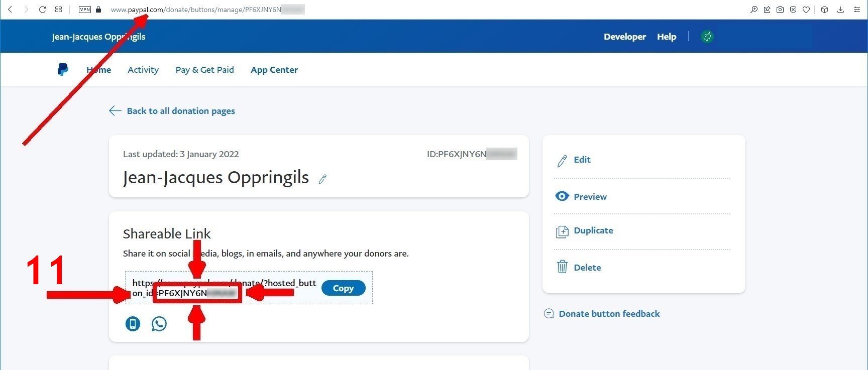Open the browser zoom magnifier icon
The height and width of the screenshot is (370, 868).
pyautogui.click(x=754, y=10)
